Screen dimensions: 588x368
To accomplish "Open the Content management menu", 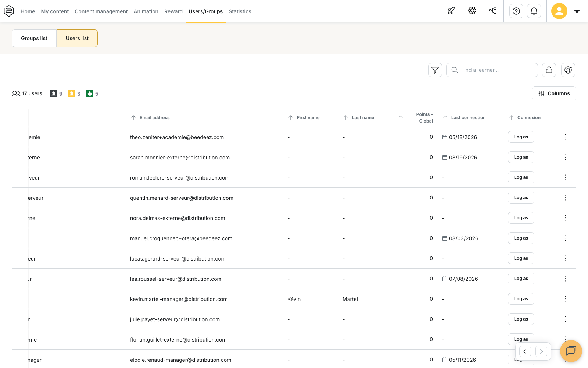I will point(101,11).
